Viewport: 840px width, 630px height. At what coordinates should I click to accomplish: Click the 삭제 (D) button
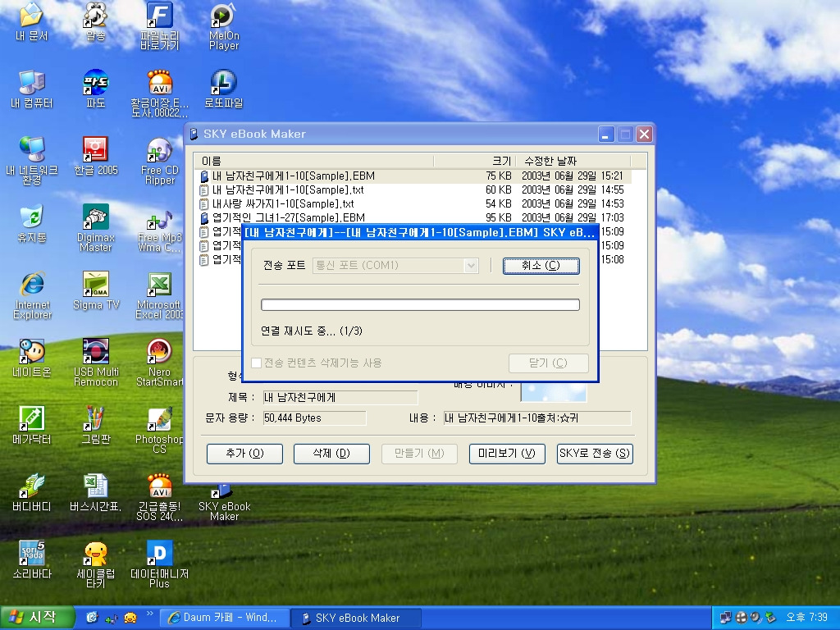point(331,454)
